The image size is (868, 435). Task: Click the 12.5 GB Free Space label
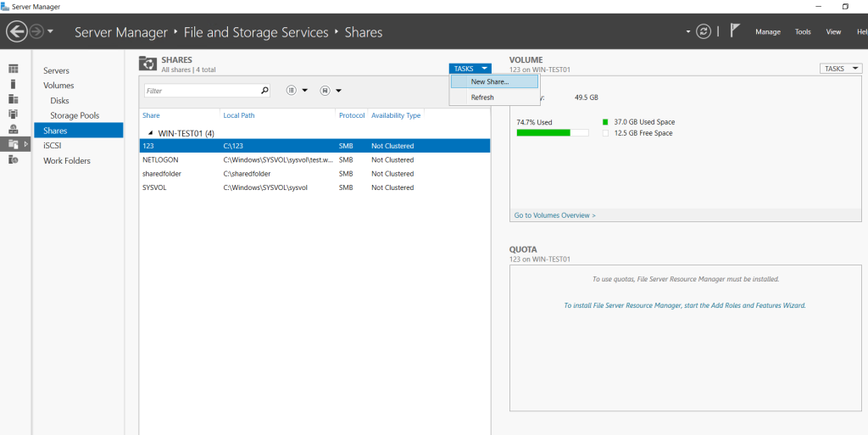tap(643, 133)
